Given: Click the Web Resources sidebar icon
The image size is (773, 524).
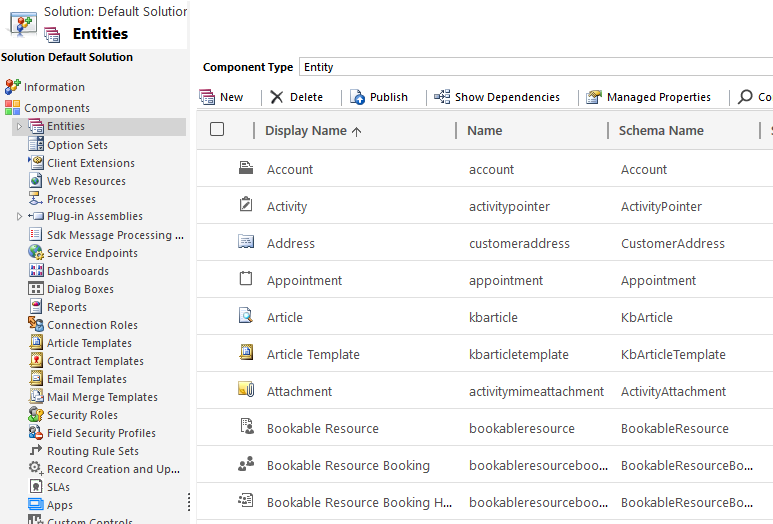Looking at the screenshot, I should [36, 181].
